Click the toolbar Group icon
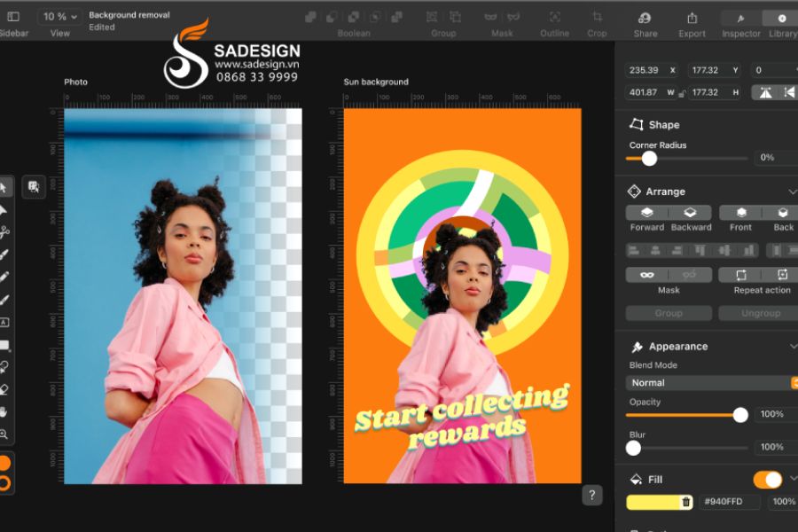 432,18
